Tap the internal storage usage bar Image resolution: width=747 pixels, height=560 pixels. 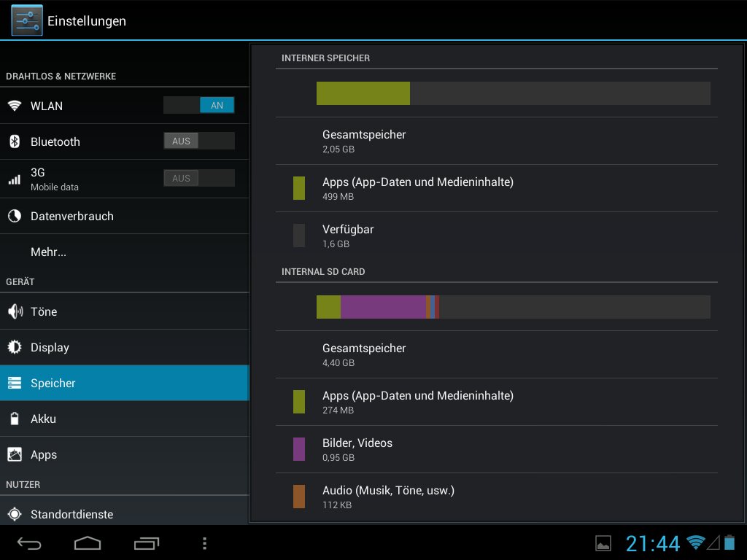tap(513, 93)
